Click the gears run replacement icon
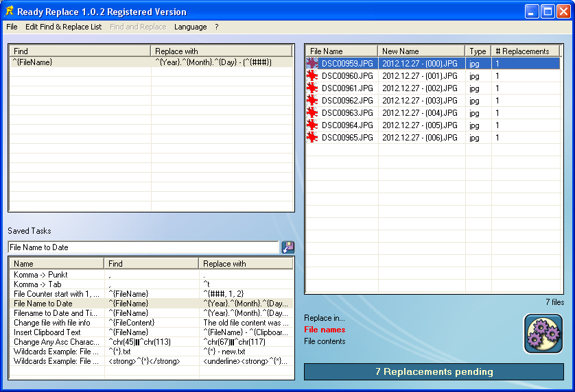The height and width of the screenshot is (392, 575). coord(543,333)
